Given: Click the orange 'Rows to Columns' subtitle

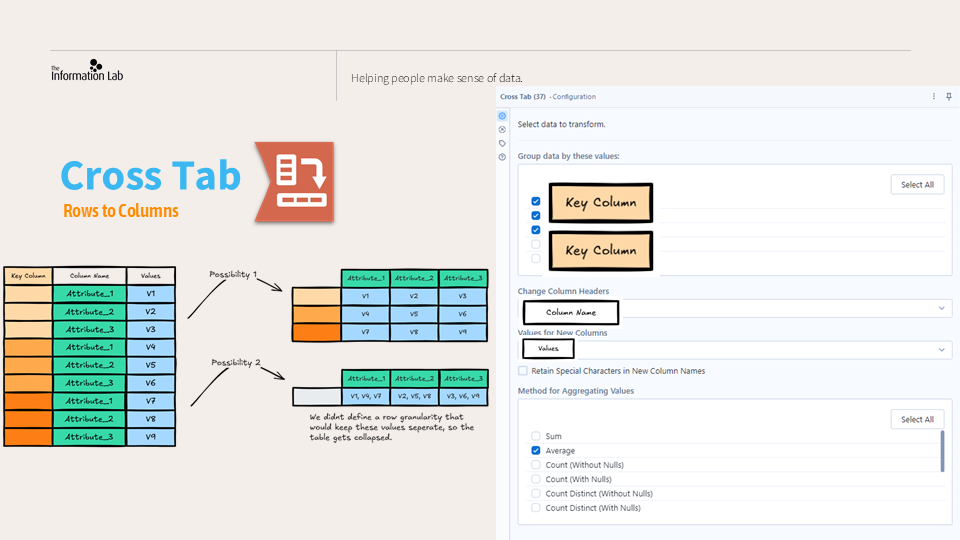Looking at the screenshot, I should coord(121,211).
